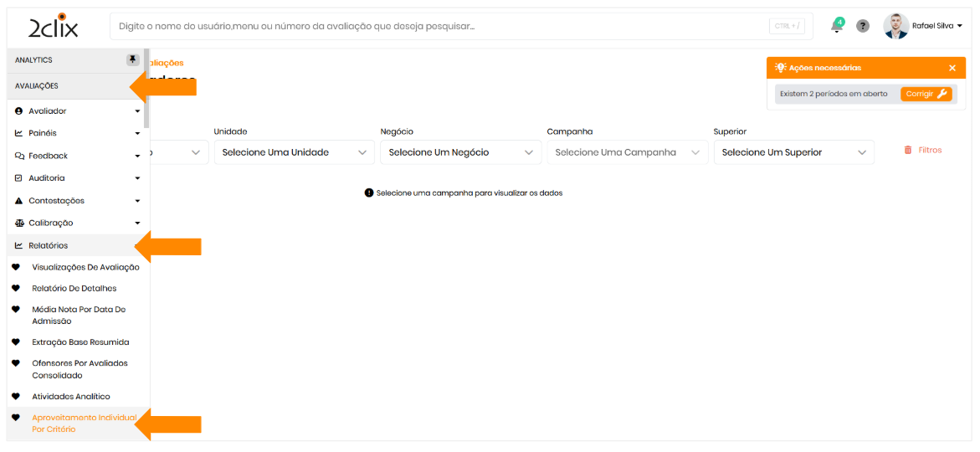Click the 2clix logo
The width and height of the screenshot is (980, 452).
click(53, 26)
